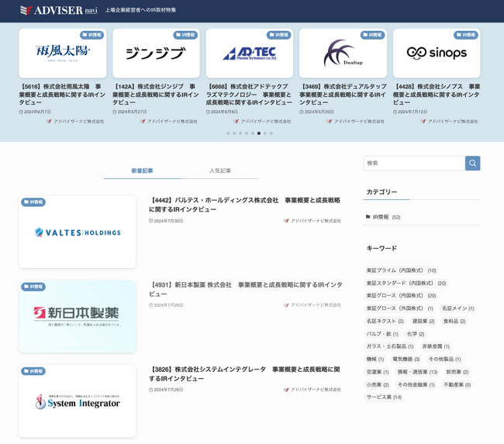Click IR情報 badge on 新日本製薬 thumbnail
The width and height of the screenshot is (504, 444).
(33, 287)
